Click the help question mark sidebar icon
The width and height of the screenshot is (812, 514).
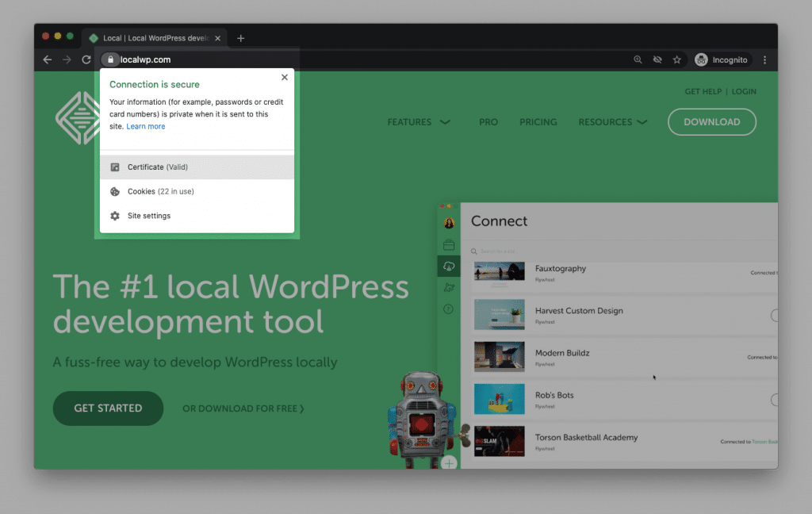click(449, 309)
